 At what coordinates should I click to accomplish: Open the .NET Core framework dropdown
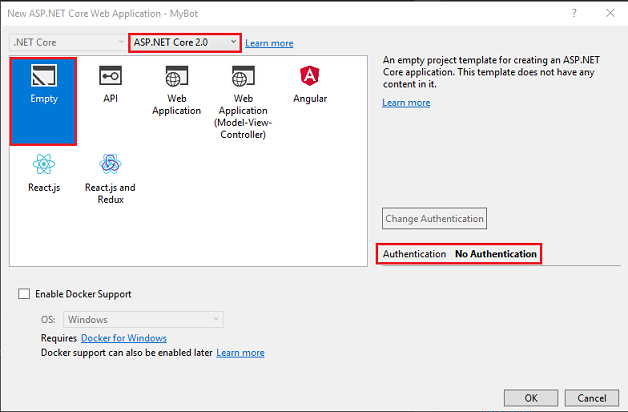tap(66, 42)
